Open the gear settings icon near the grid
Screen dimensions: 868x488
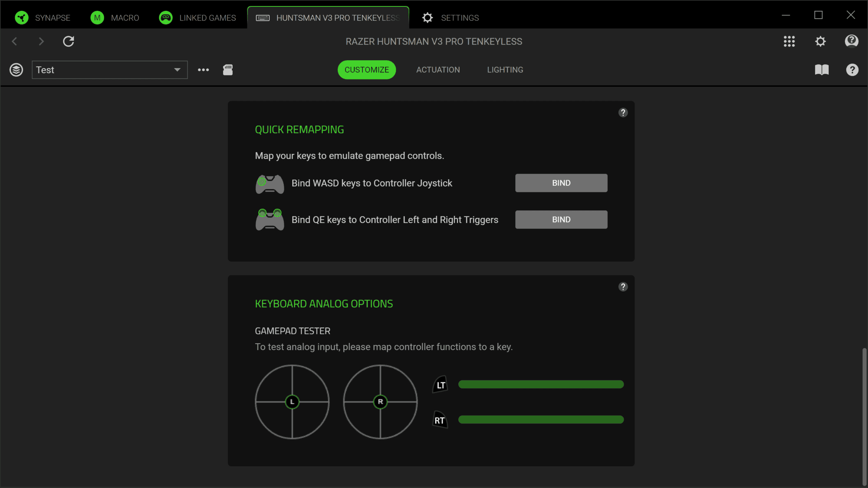tap(820, 41)
